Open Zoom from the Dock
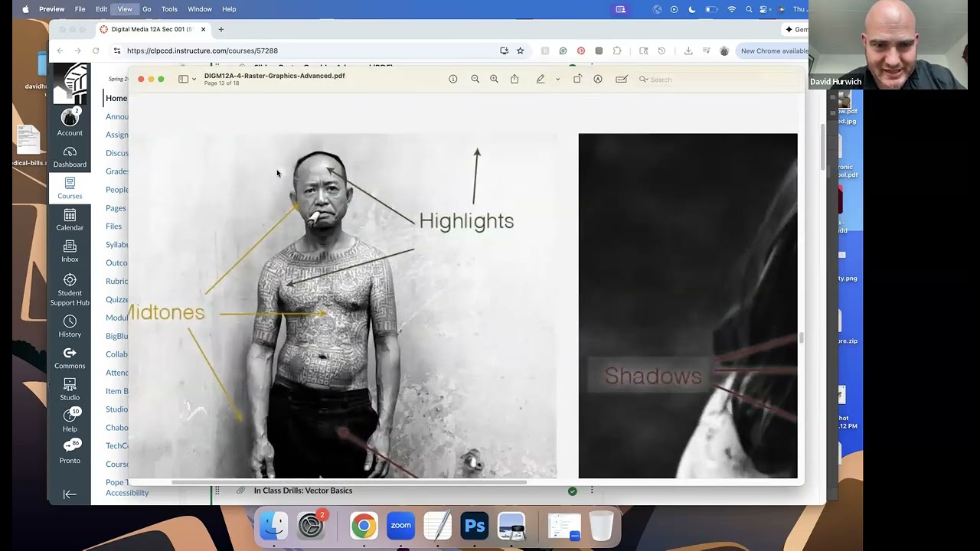Image resolution: width=980 pixels, height=551 pixels. [400, 527]
